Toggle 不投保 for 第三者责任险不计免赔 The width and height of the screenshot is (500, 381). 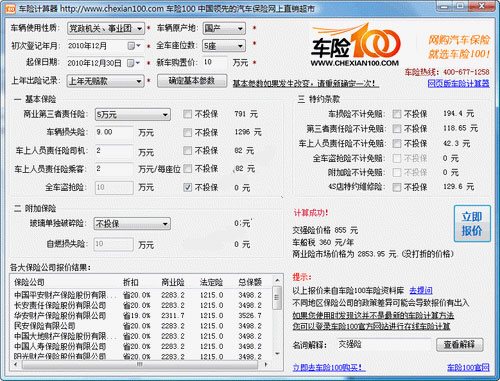(397, 129)
